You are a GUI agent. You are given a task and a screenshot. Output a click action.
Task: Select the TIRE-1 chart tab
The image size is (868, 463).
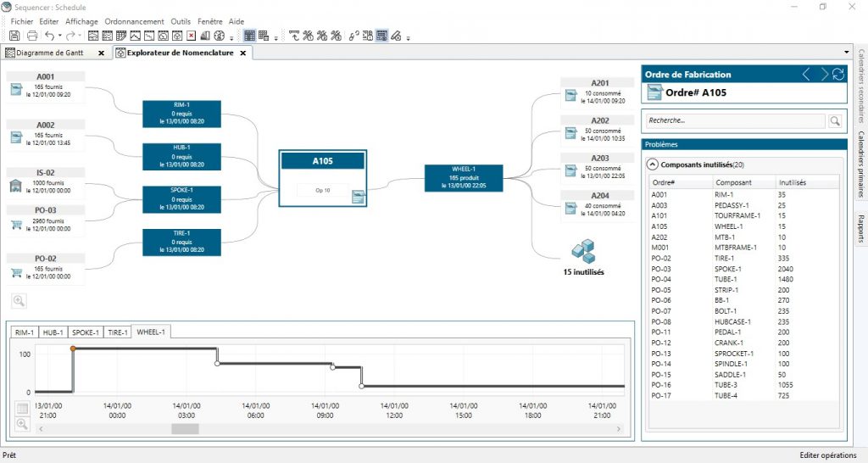pyautogui.click(x=118, y=332)
